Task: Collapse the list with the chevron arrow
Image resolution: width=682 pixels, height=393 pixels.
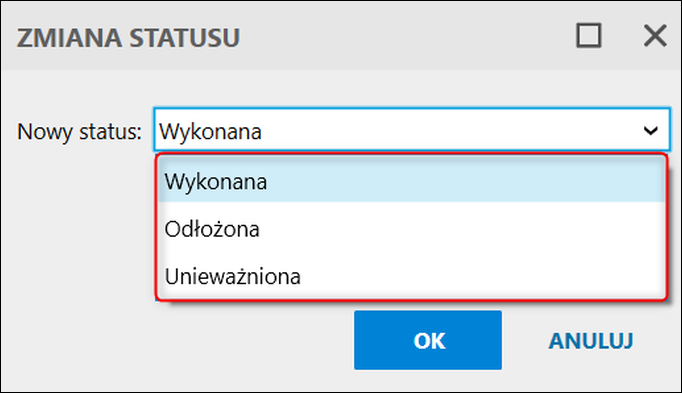Action: [x=651, y=130]
